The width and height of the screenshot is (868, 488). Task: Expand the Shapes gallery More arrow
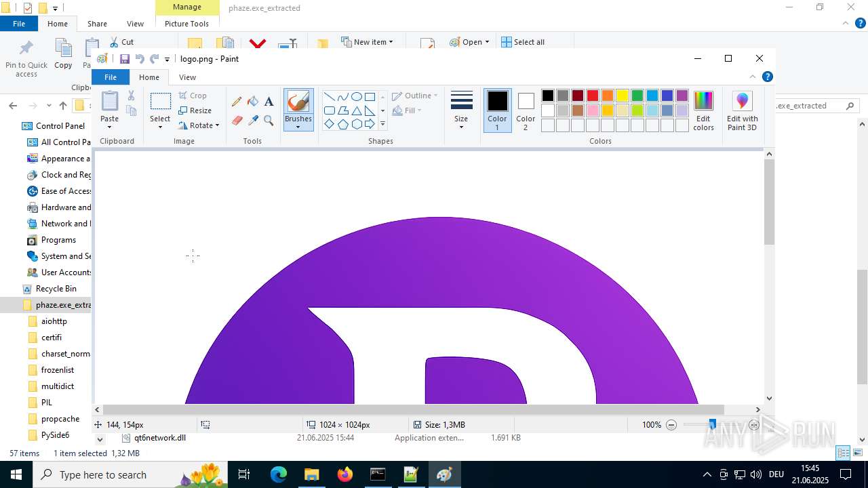[x=382, y=124]
